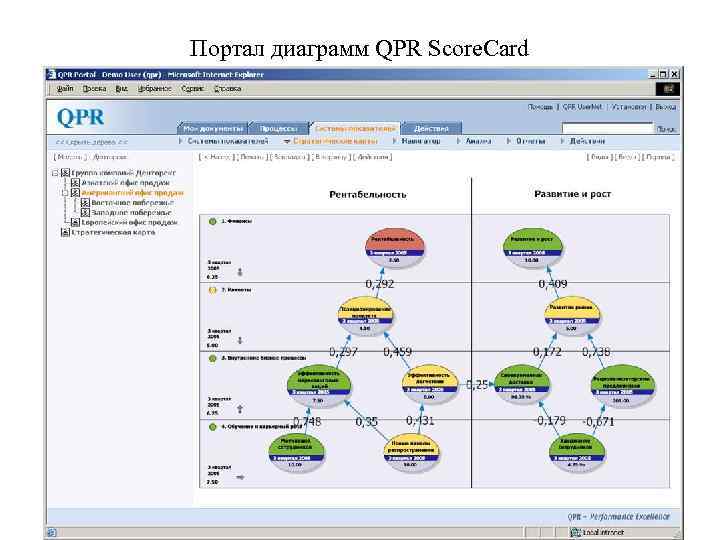
Task: Click the yellow Новые каналы распространения node
Action: (411, 452)
